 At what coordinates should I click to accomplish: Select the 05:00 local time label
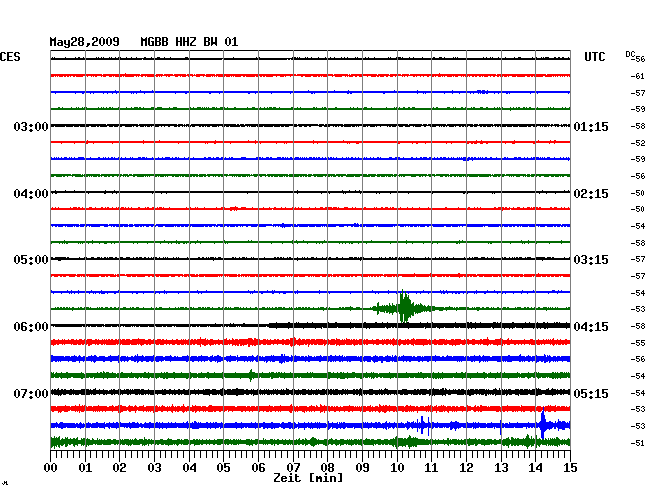coord(31,260)
